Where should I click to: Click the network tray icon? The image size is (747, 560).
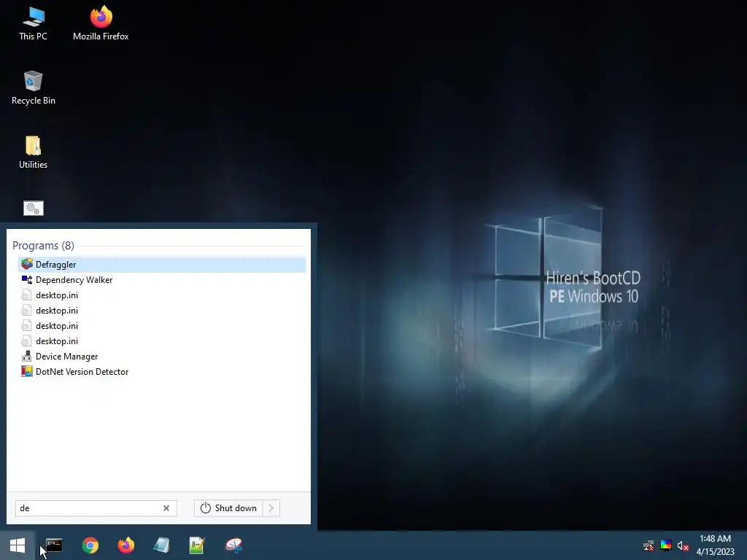tap(649, 545)
